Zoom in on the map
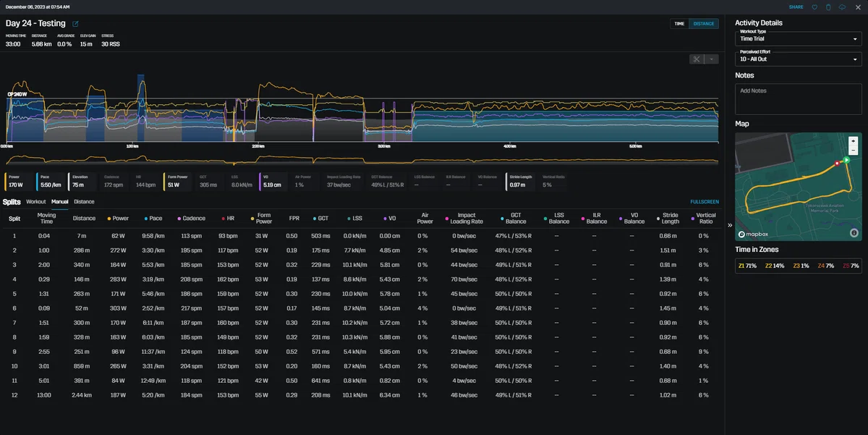 853,140
